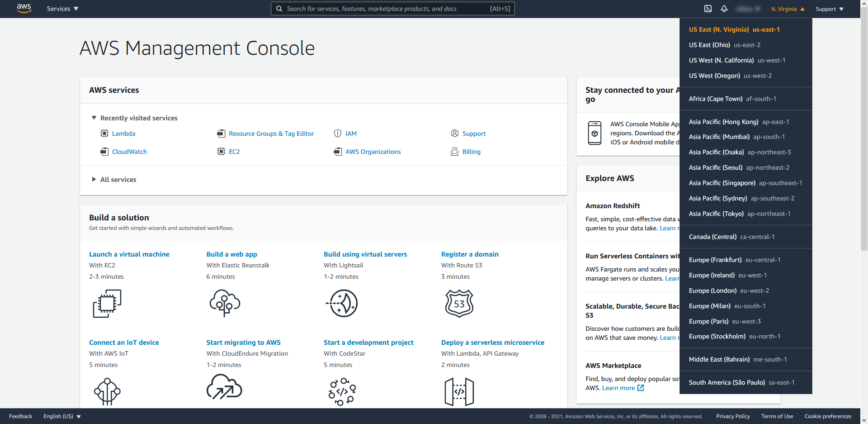Click the EC2 virtual machine illustration

tap(107, 304)
